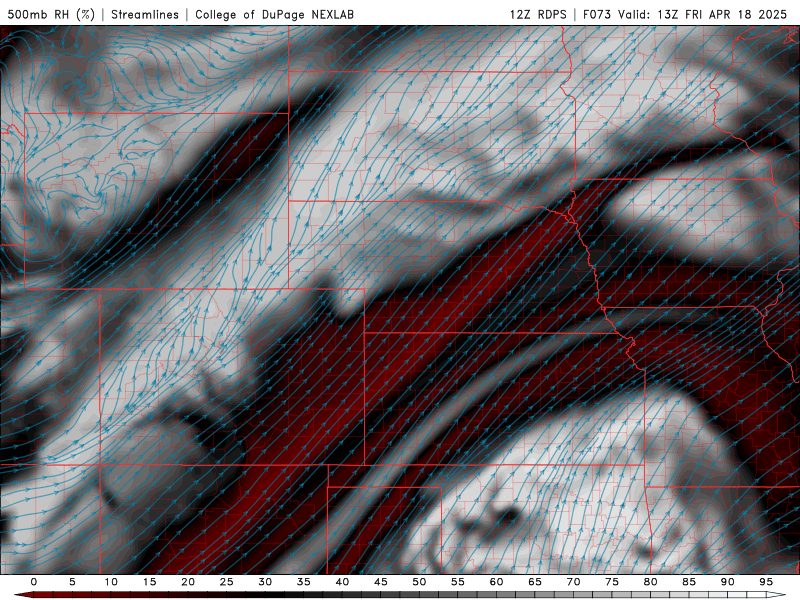Click the colorbar label '20'

pos(188,582)
